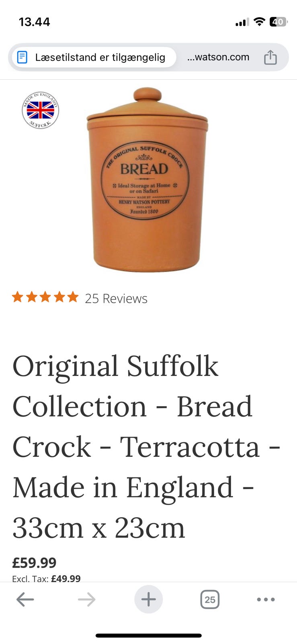Open the three-dots more menu
Viewport: 297px width, 644px height.
(266, 599)
